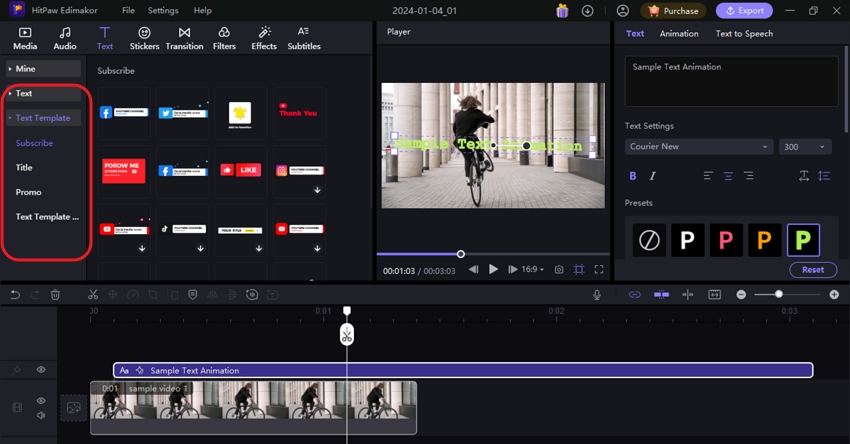The image size is (850, 444).
Task: Click the fullscreen icon in the player
Action: (x=599, y=270)
